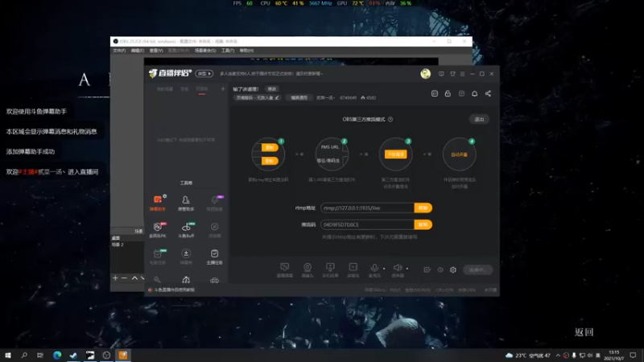Open the hamburger menu in title bar
644x362 pixels.
click(x=462, y=74)
